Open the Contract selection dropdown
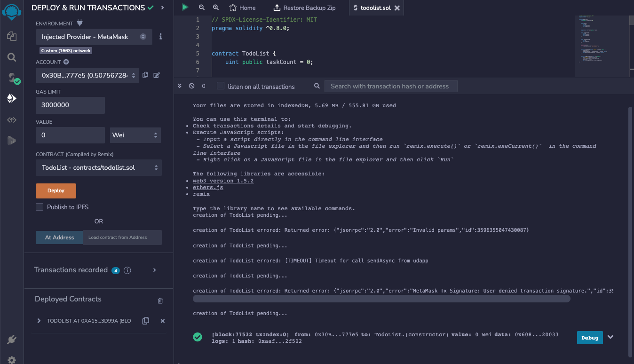The width and height of the screenshot is (634, 364). click(99, 167)
